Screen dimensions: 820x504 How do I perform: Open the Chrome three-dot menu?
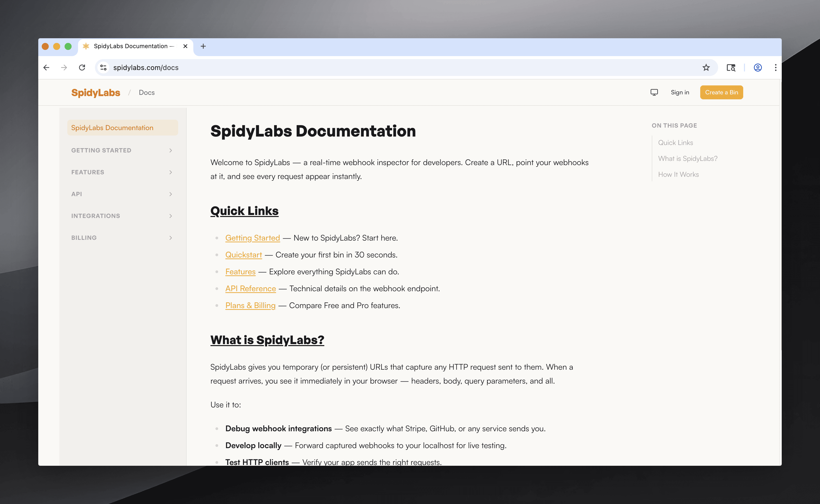tap(776, 67)
